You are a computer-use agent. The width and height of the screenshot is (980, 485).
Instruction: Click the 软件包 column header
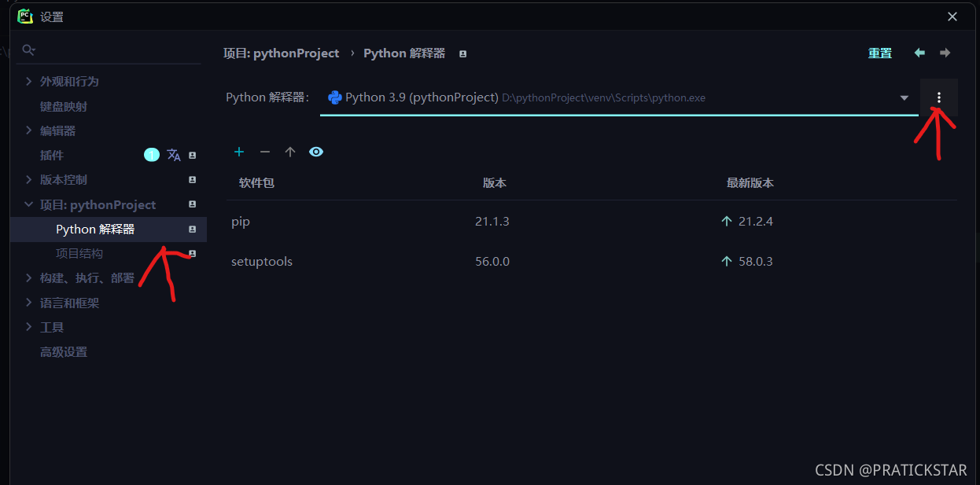(x=256, y=183)
